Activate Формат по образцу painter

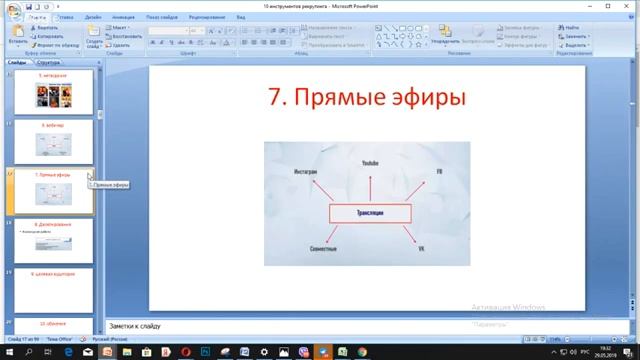coord(56,45)
